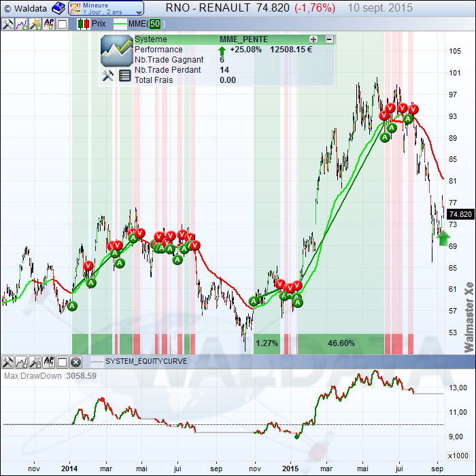Viewport: 476px width, 476px height.
Task: Click the (-1,76%) change value
Action: tap(315, 8)
